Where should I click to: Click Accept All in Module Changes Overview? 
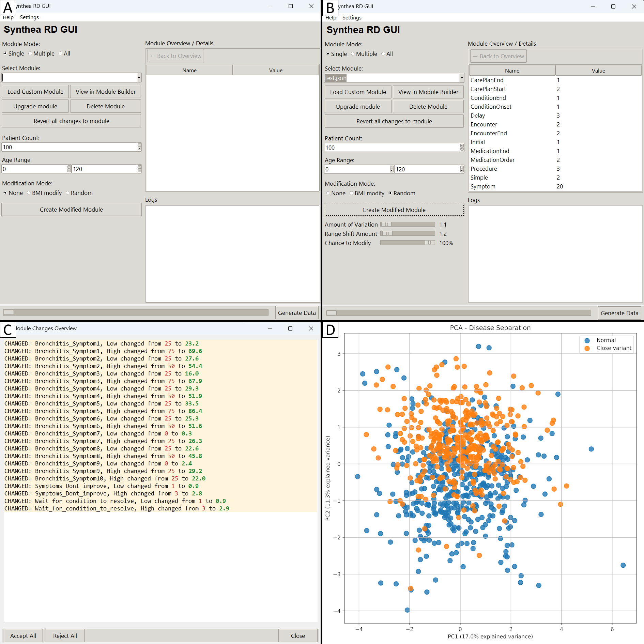(23, 636)
